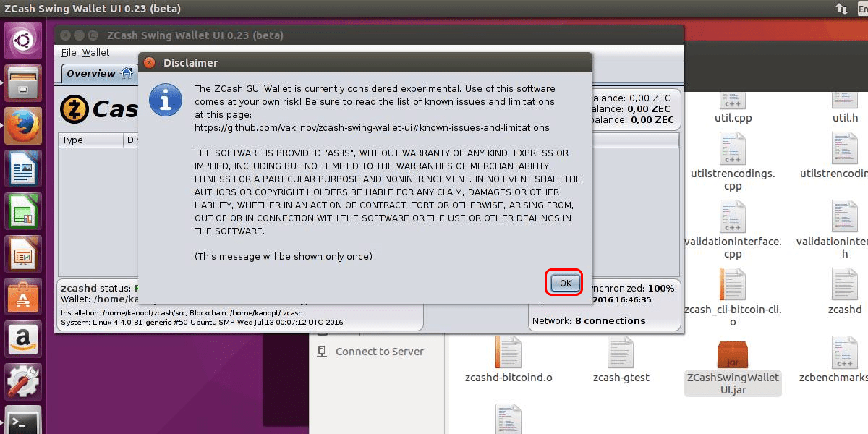This screenshot has height=434, width=868.
Task: Open Terminal from launcher
Action: pyautogui.click(x=25, y=421)
